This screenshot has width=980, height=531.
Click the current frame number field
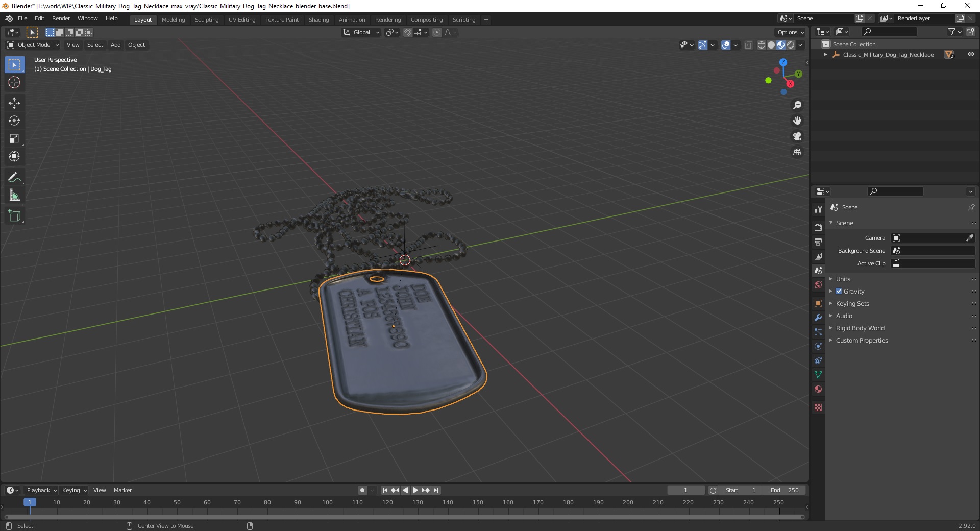point(685,490)
